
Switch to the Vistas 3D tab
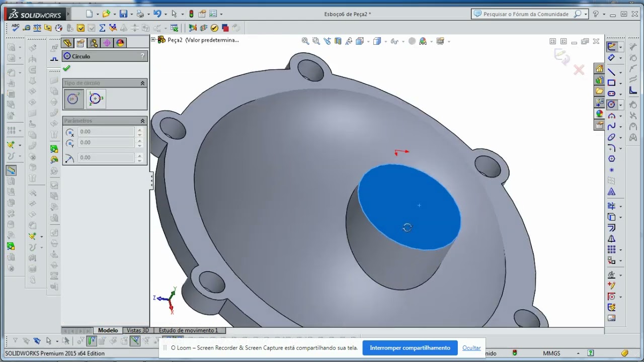point(137,330)
